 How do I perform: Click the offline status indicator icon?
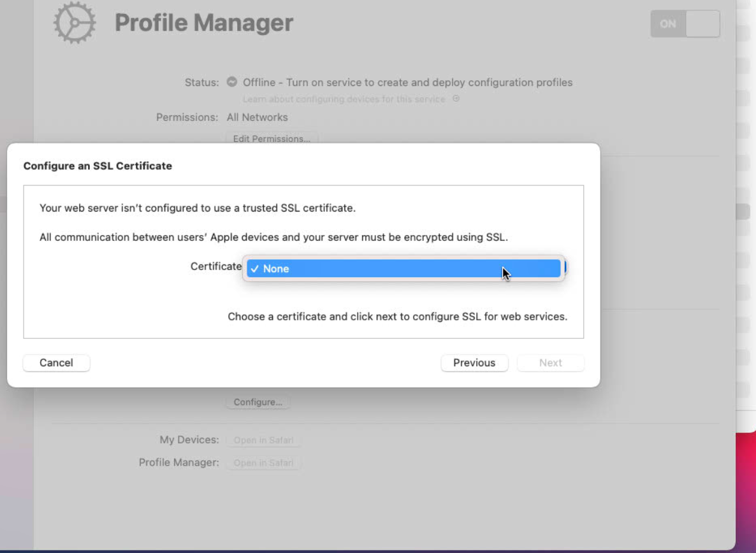(232, 82)
